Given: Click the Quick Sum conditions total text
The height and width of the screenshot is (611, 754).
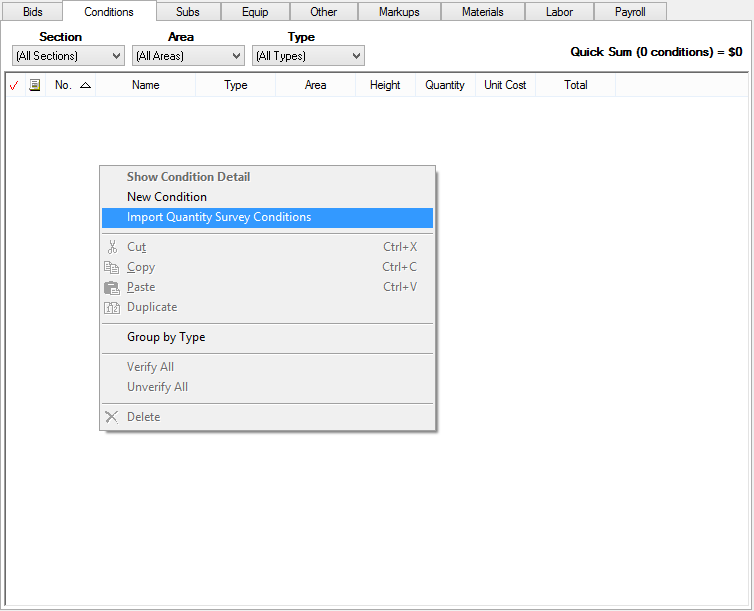Looking at the screenshot, I should click(x=656, y=52).
